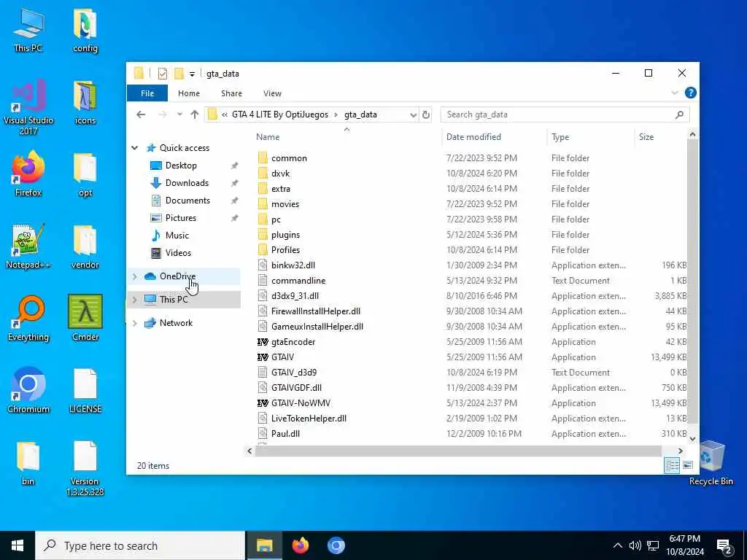The height and width of the screenshot is (560, 747).
Task: Select the Paul.dll file row
Action: tap(472, 433)
